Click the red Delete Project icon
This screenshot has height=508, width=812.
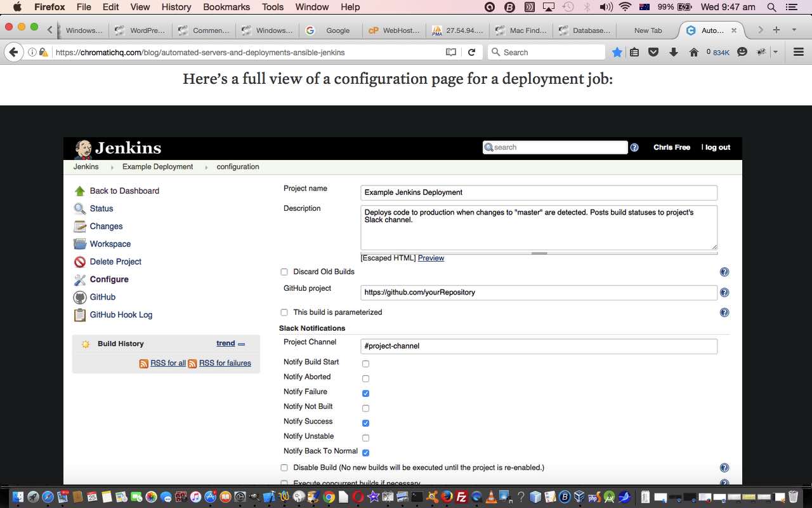tap(79, 262)
